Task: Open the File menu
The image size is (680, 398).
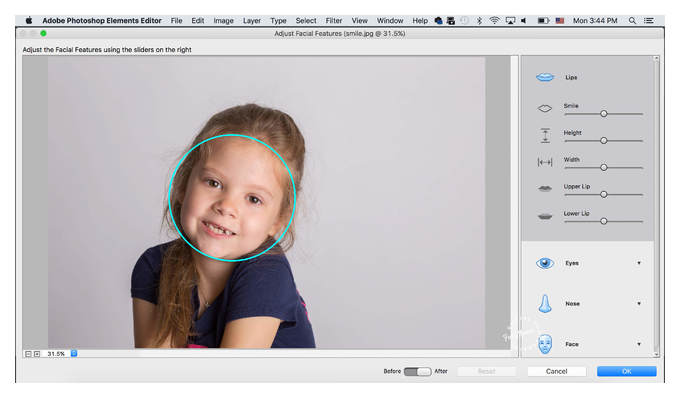Action: tap(177, 20)
